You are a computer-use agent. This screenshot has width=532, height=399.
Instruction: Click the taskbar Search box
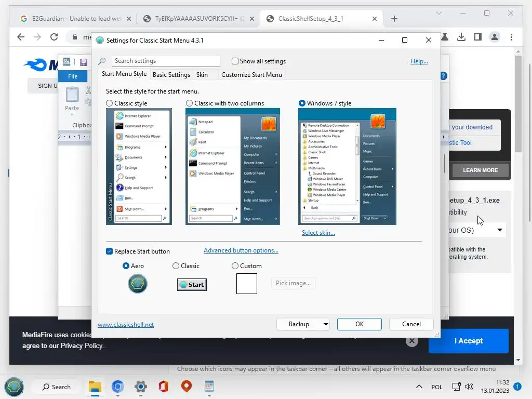point(56,387)
